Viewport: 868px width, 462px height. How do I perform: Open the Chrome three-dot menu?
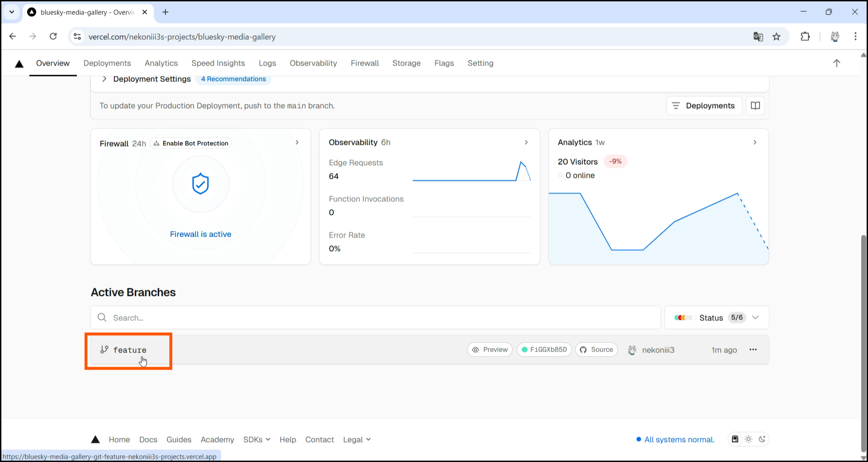coord(855,37)
